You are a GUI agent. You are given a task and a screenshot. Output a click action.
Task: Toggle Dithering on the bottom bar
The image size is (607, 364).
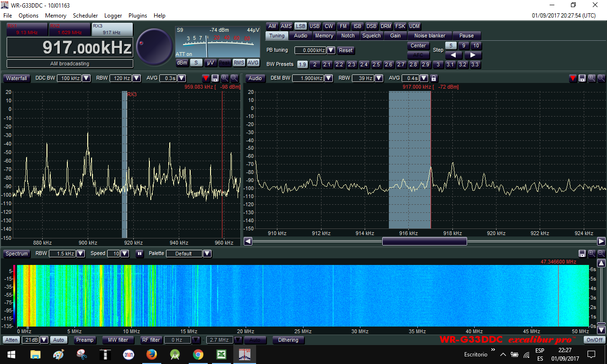point(288,340)
